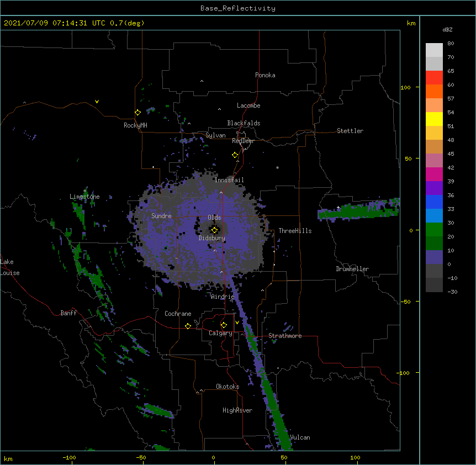Click the yellow marker west of Calgary near Cochrane
Screen dimensions: 476x465
(x=188, y=326)
